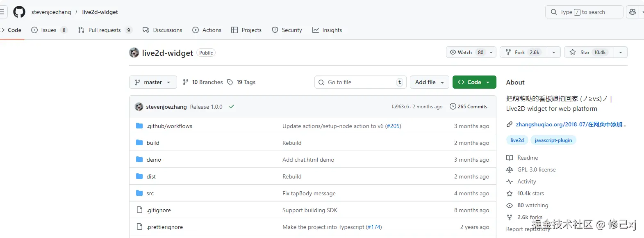Open the dist folder icon
644x238 pixels.
click(x=139, y=176)
